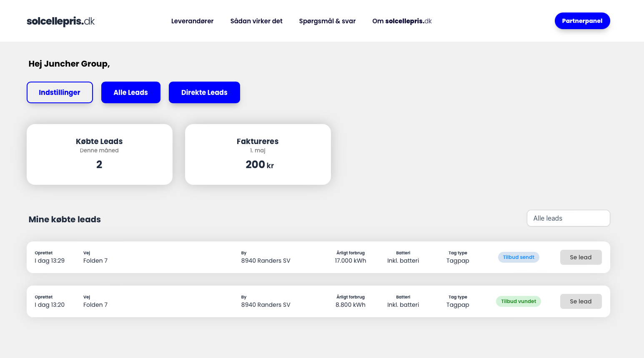Viewport: 644px width, 358px height.
Task: Click the Faktureres 200 kr card
Action: (x=258, y=154)
